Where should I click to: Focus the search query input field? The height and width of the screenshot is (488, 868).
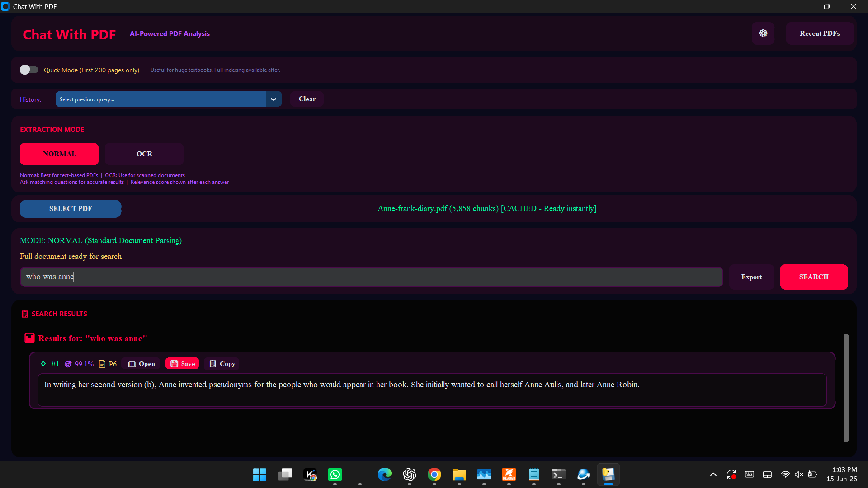[371, 277]
